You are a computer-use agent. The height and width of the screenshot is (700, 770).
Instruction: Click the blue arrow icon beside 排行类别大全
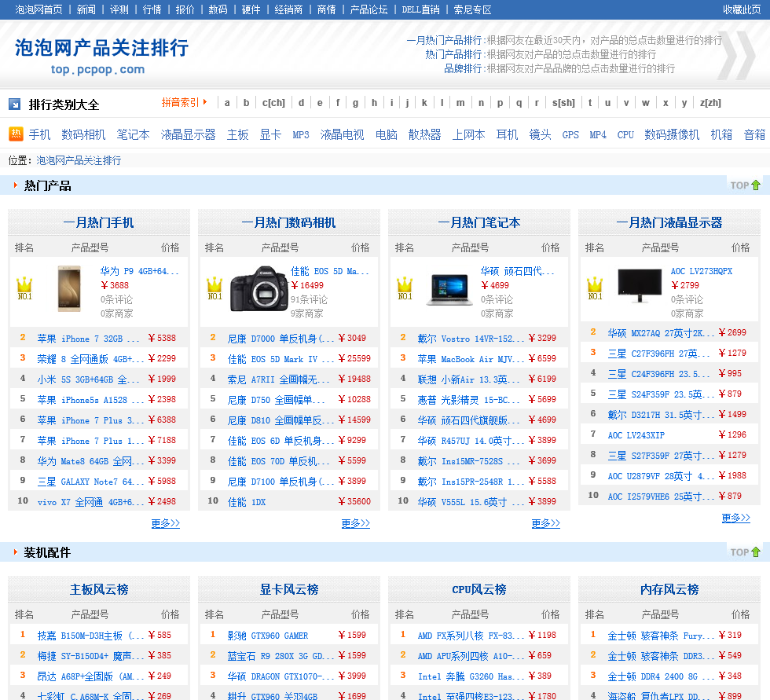[x=15, y=104]
